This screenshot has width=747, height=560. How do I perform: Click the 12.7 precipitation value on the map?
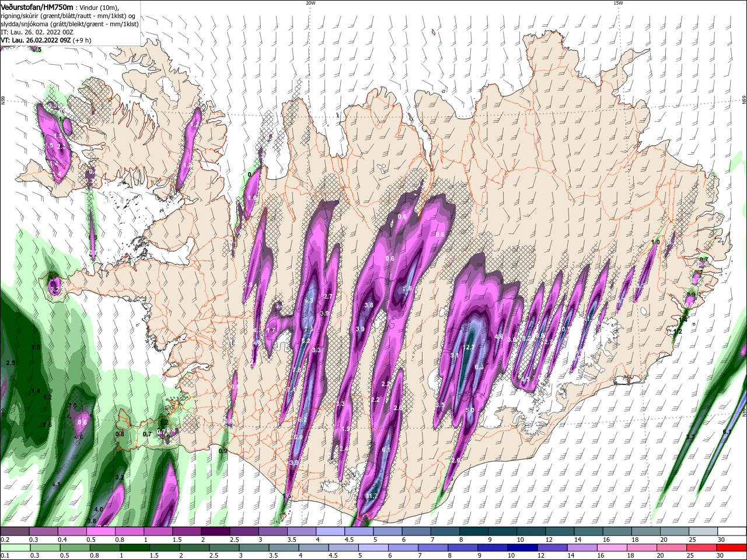click(x=468, y=347)
